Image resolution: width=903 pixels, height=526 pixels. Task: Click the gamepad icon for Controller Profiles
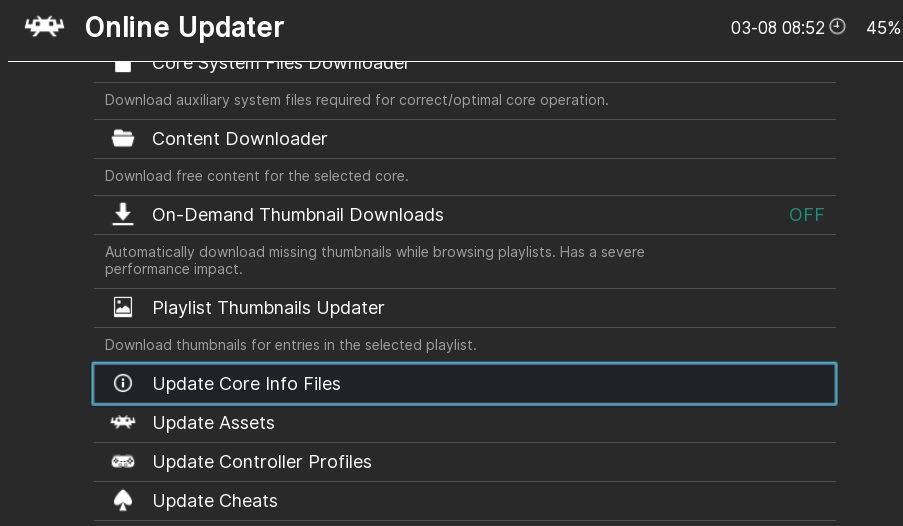pyautogui.click(x=123, y=462)
